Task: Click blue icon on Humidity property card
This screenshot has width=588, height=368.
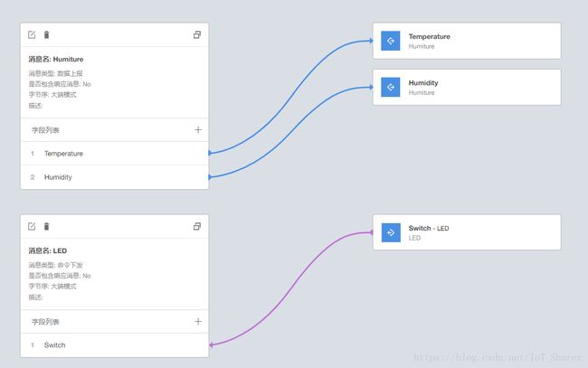Action: point(391,88)
